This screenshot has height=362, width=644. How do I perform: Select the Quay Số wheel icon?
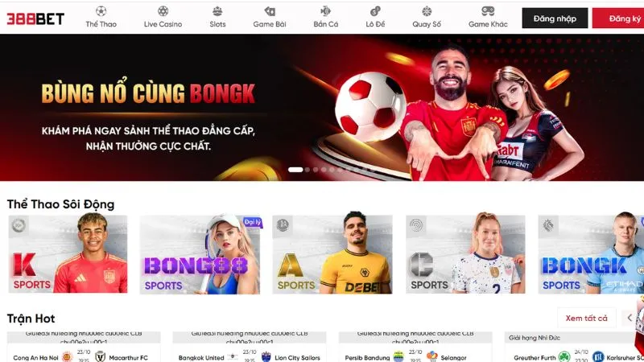[427, 11]
